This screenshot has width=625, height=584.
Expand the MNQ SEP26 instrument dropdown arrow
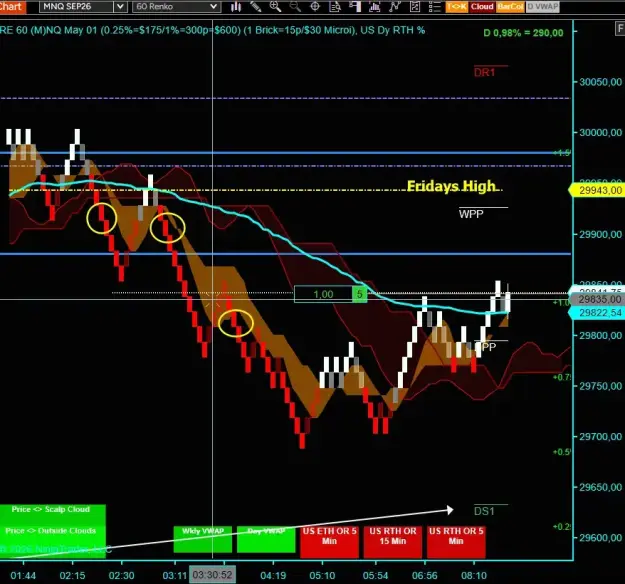pos(120,6)
